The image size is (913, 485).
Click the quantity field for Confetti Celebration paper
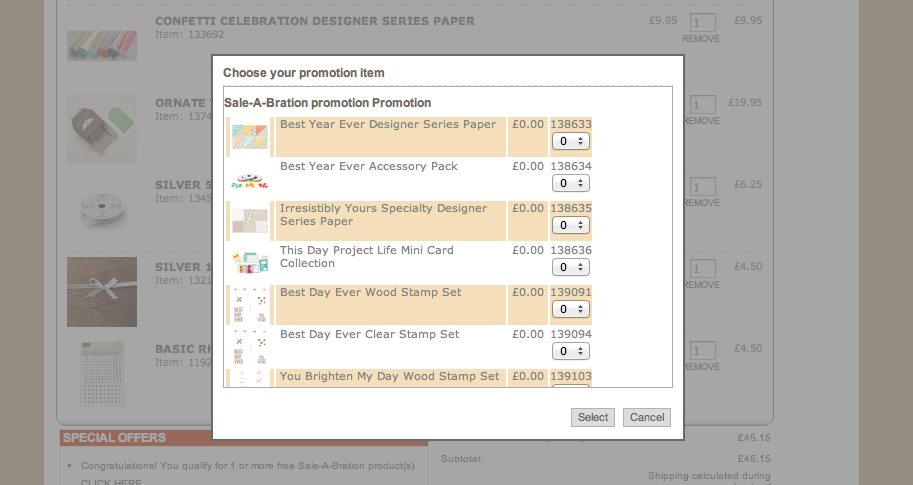coord(702,23)
